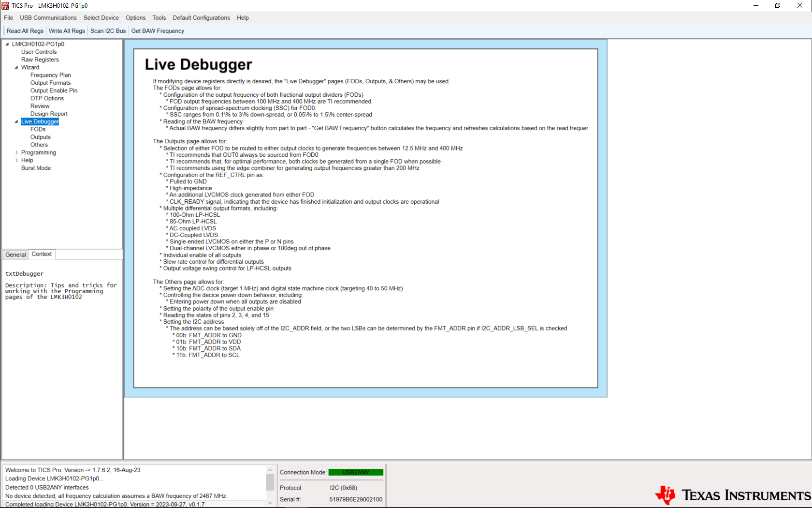Screen dimensions: 812x508
Task: Switch to the General tab
Action: [15, 254]
